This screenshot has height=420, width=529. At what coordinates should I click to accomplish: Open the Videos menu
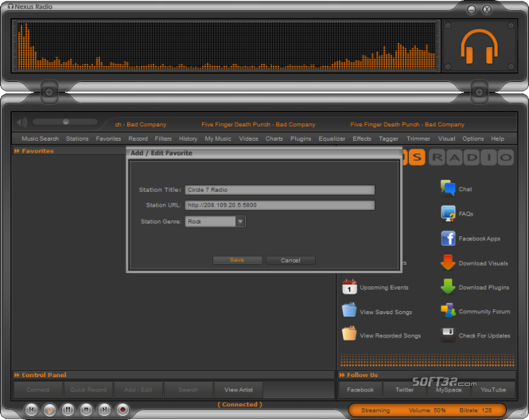pyautogui.click(x=249, y=138)
